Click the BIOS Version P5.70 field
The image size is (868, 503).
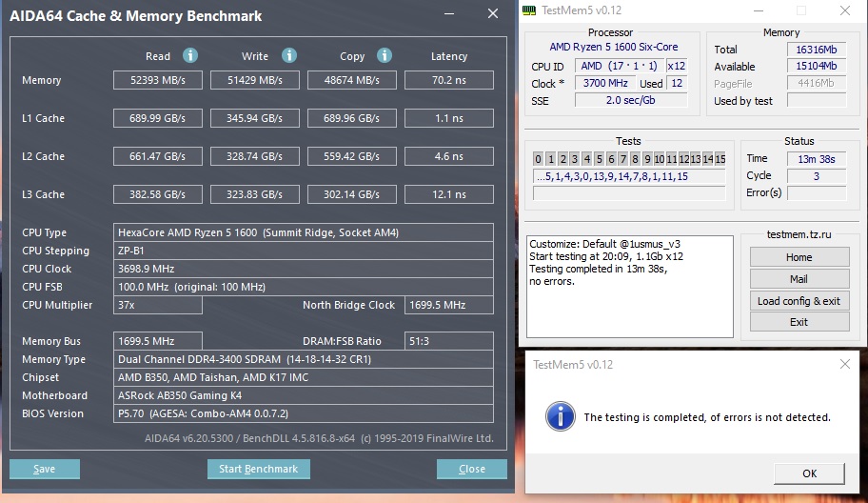(304, 413)
